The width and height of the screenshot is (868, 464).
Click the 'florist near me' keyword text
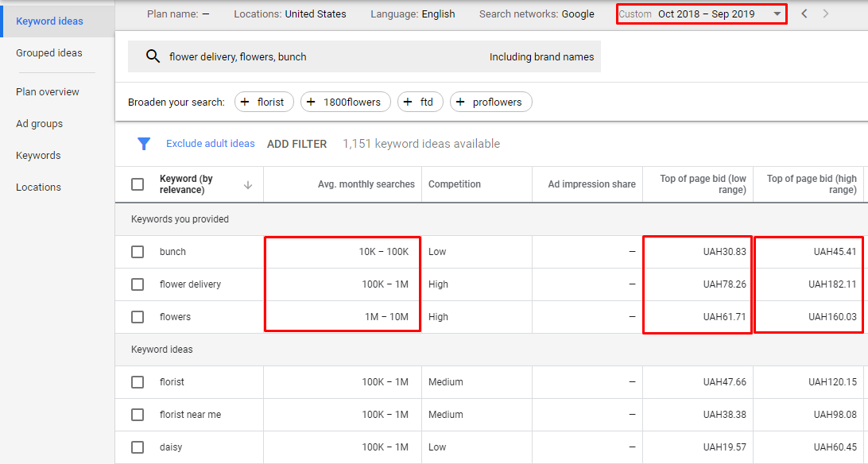tap(191, 415)
